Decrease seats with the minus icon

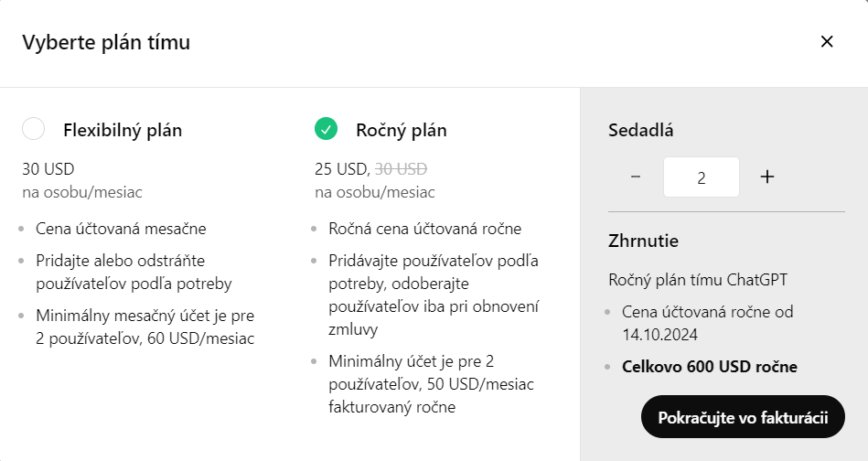pos(636,177)
